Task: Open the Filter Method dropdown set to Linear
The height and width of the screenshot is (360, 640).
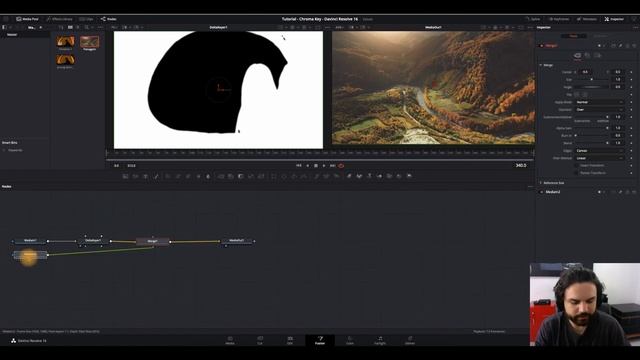Action: 600,158
